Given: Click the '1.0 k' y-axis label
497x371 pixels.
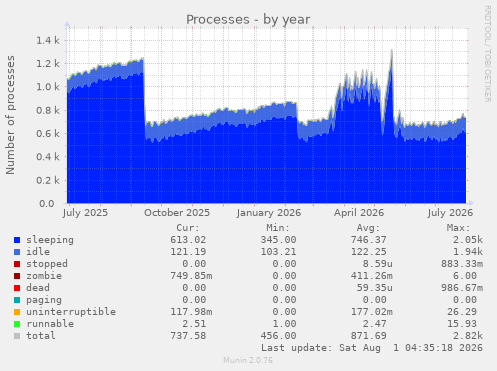Looking at the screenshot, I should 48,87.
